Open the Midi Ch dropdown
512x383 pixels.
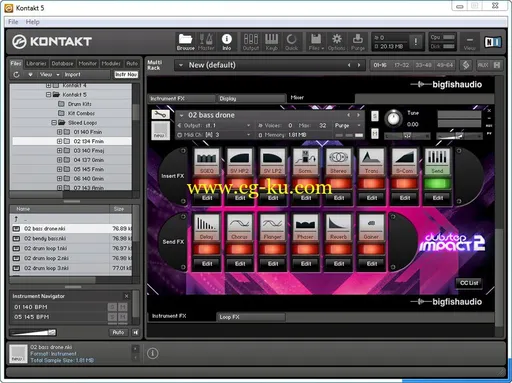[x=248, y=135]
